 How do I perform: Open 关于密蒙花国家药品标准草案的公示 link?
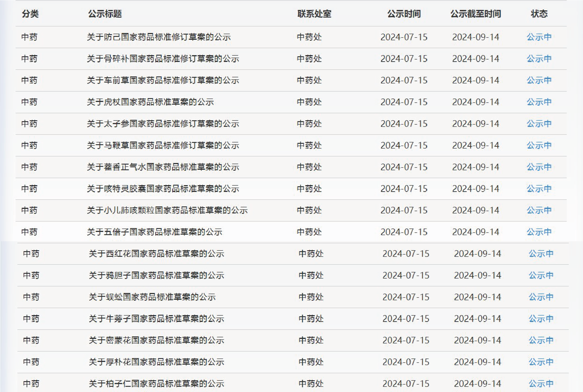click(156, 340)
